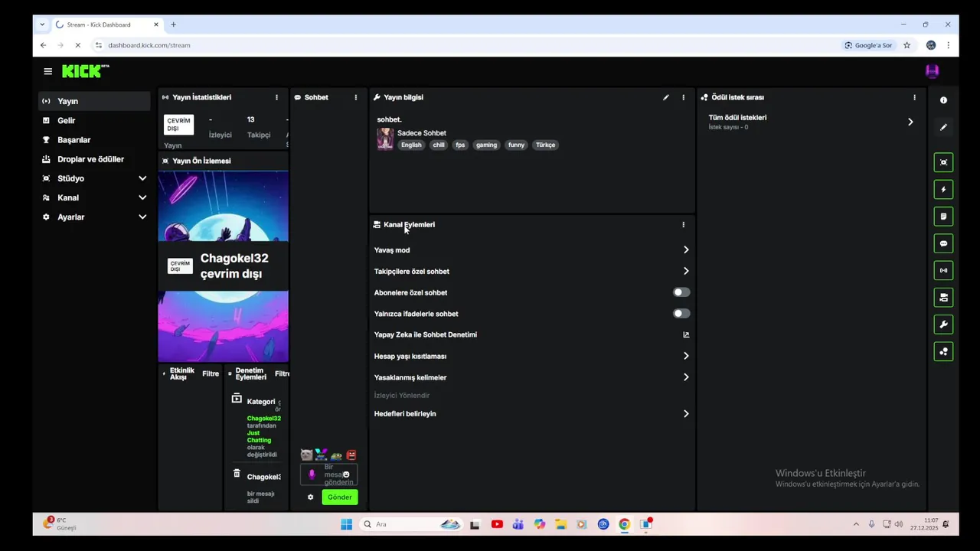980x551 pixels.
Task: Open the purple profile avatar at top right
Action: (932, 71)
